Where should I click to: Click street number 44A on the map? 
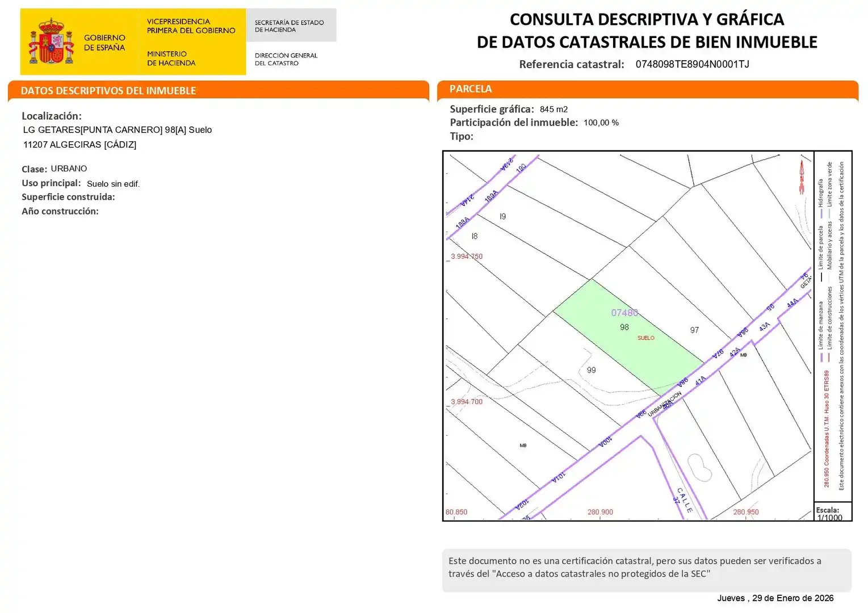[x=792, y=303]
